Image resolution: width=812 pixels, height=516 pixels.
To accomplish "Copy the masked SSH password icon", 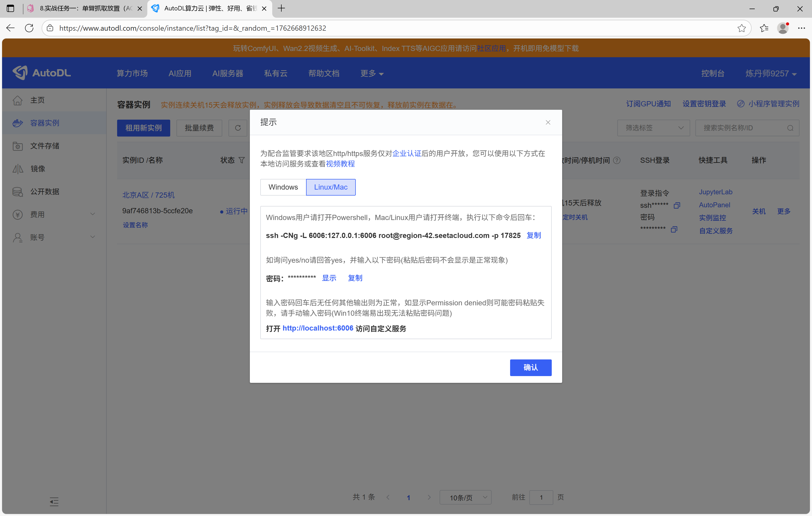I will click(674, 229).
